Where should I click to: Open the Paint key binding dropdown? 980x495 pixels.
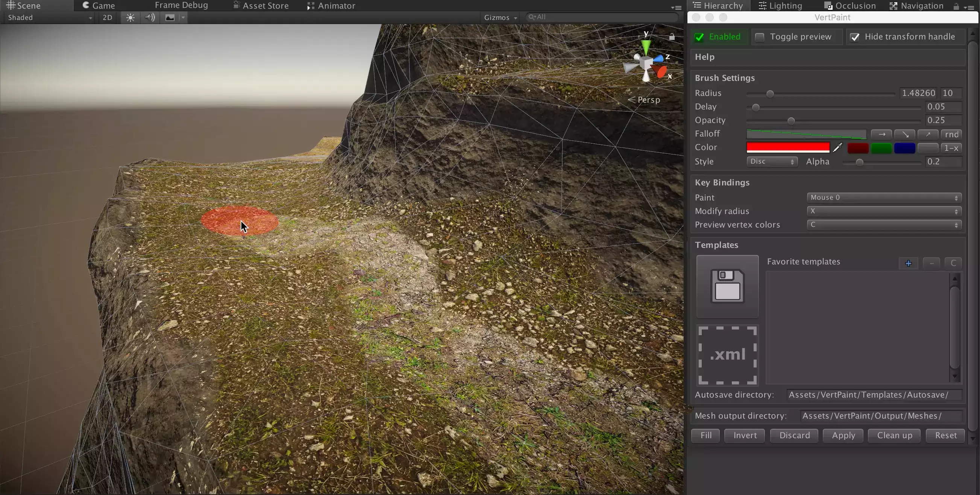(x=884, y=197)
